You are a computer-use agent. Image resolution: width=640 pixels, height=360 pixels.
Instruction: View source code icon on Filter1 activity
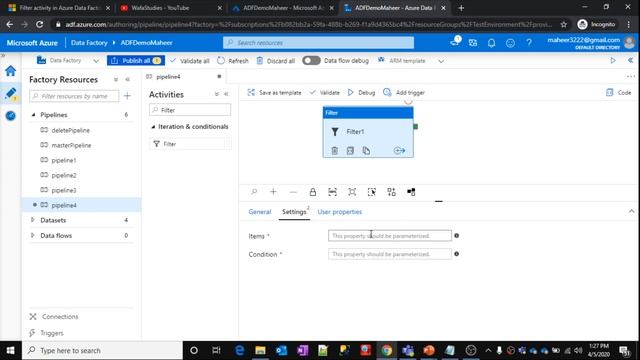[x=350, y=151]
